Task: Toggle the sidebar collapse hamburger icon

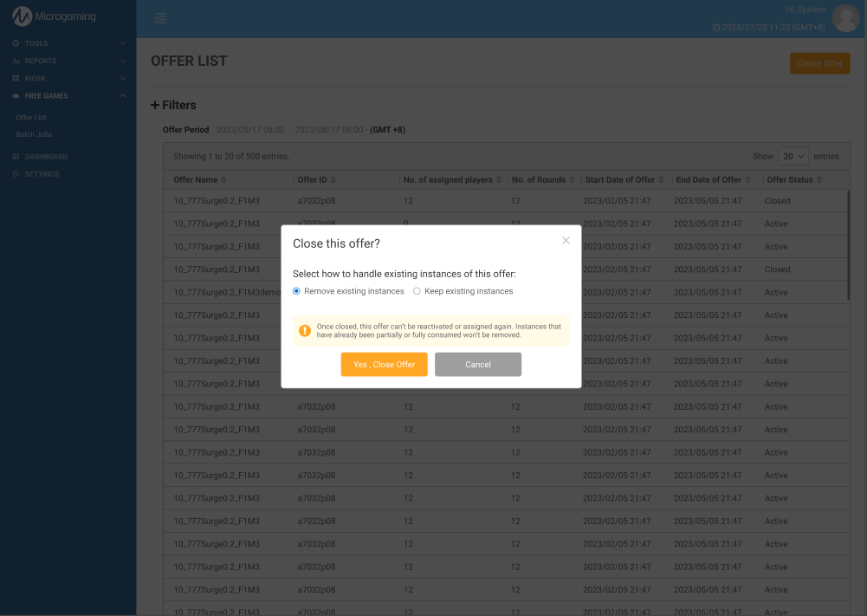Action: [160, 18]
